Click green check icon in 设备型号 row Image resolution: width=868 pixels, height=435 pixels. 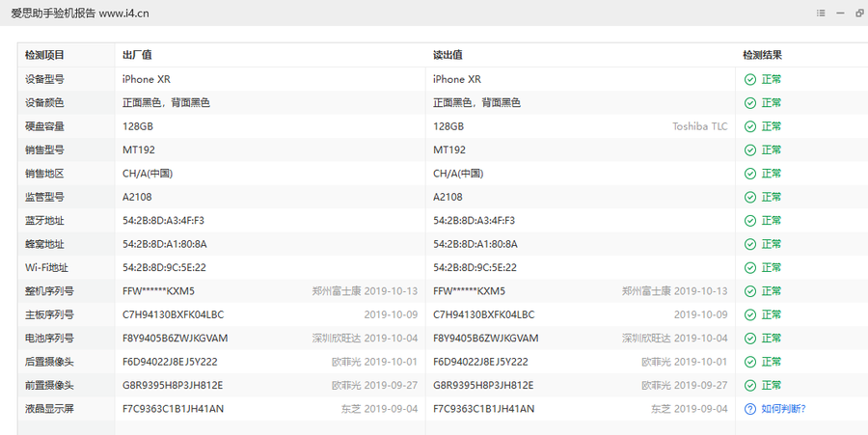click(x=750, y=80)
